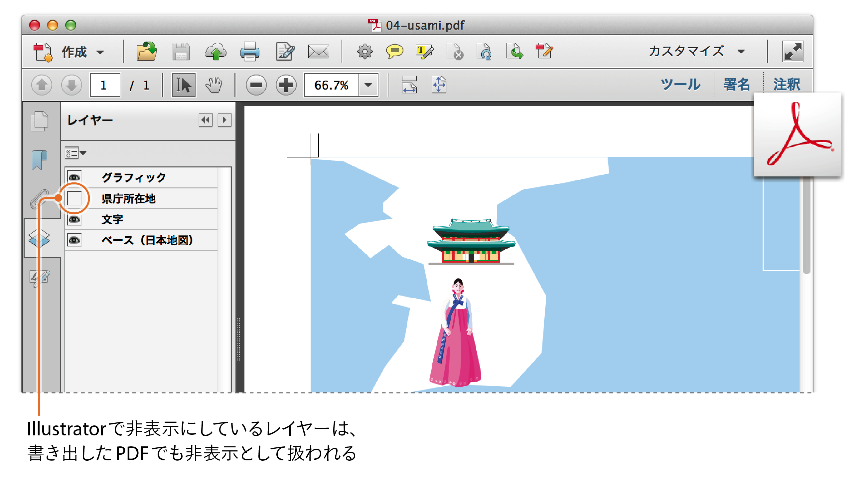Open the 署名 tab

pos(737,84)
